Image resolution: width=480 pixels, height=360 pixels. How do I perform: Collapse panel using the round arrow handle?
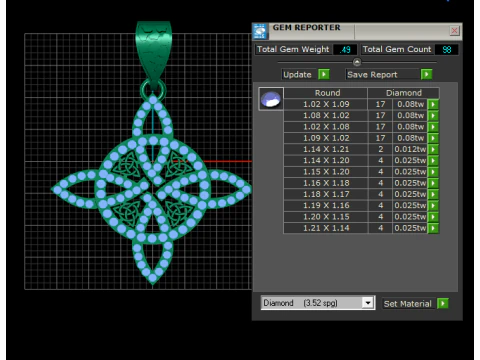357,62
